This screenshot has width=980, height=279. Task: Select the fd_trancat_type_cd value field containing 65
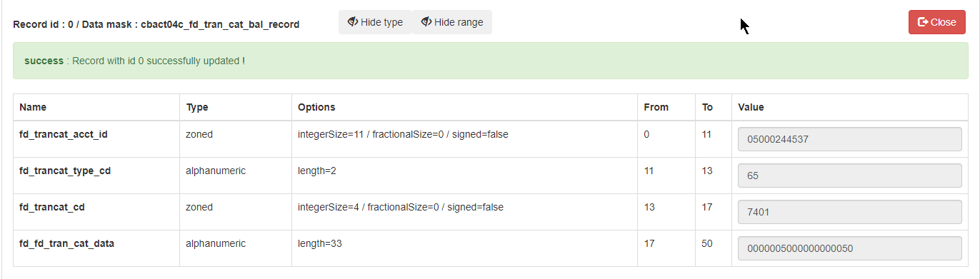pyautogui.click(x=850, y=176)
